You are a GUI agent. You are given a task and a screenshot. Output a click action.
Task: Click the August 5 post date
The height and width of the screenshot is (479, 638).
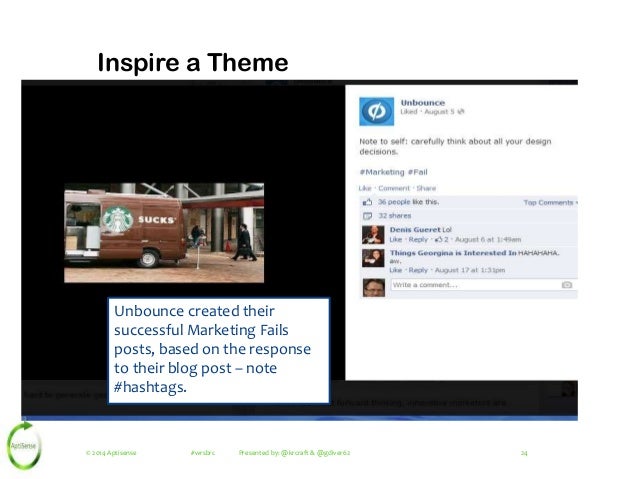439,112
